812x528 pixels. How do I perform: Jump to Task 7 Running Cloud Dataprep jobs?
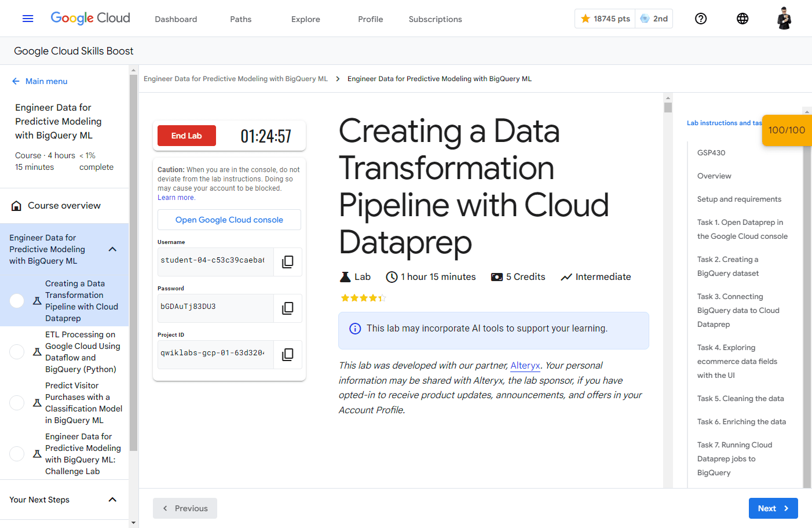[735, 459]
